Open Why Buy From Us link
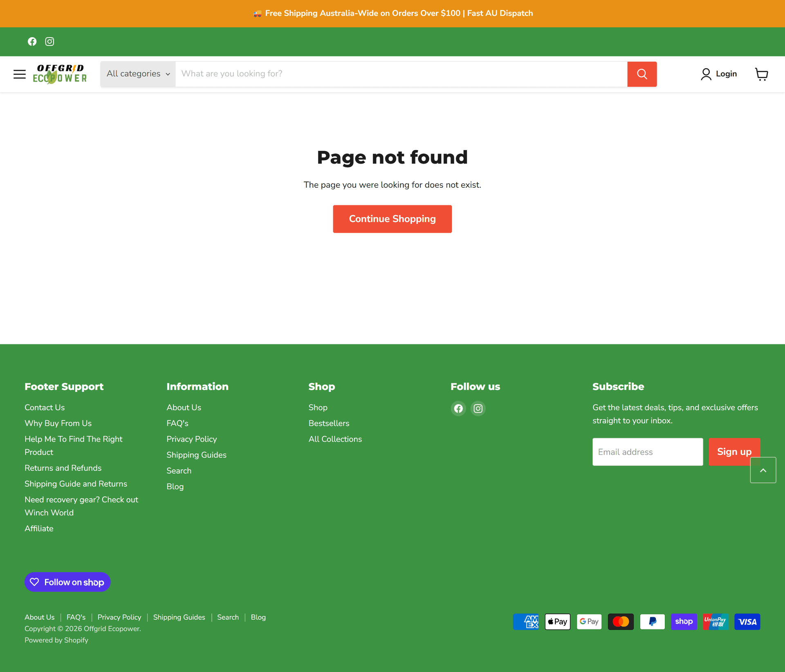Viewport: 785px width, 672px height. 58,423
